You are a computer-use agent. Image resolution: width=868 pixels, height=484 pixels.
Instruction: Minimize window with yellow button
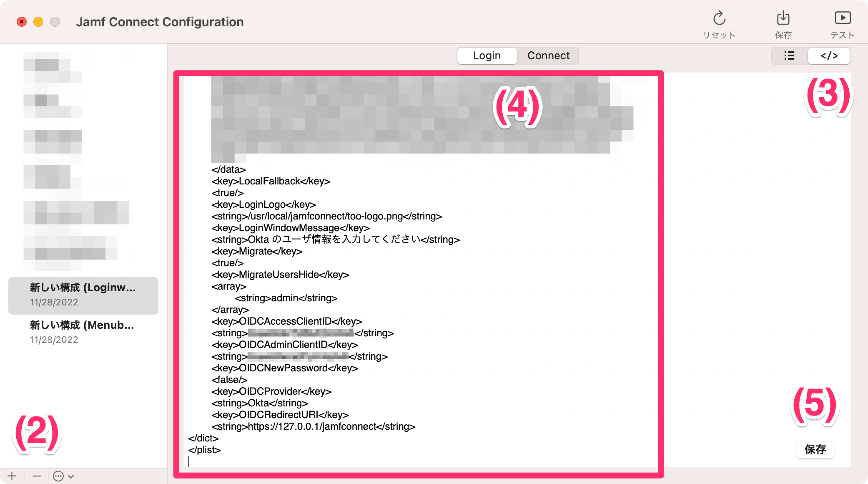click(38, 22)
